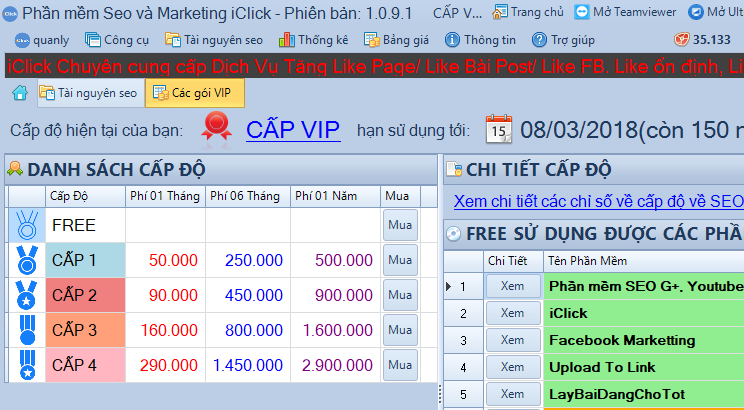Select the LayBaiDangChoTot software row
The height and width of the screenshot is (410, 744).
coord(643,394)
